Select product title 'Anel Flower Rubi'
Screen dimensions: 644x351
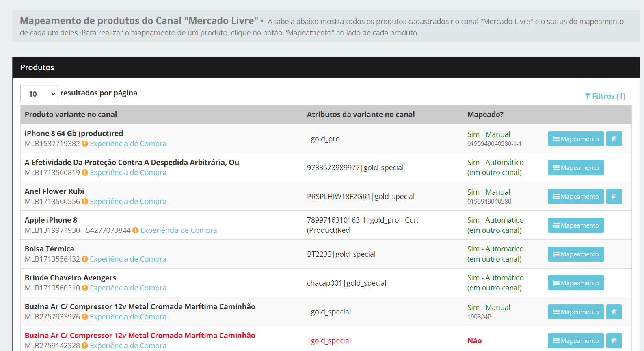tap(54, 191)
